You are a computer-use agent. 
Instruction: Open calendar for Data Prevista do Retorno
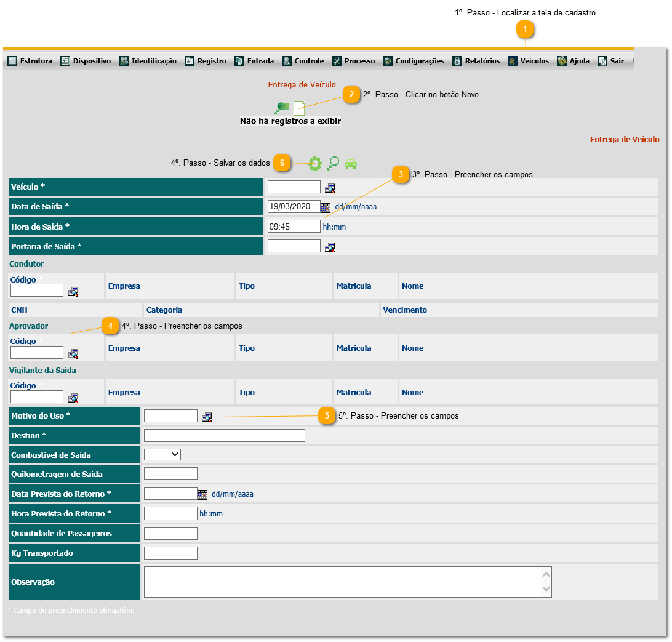point(202,494)
